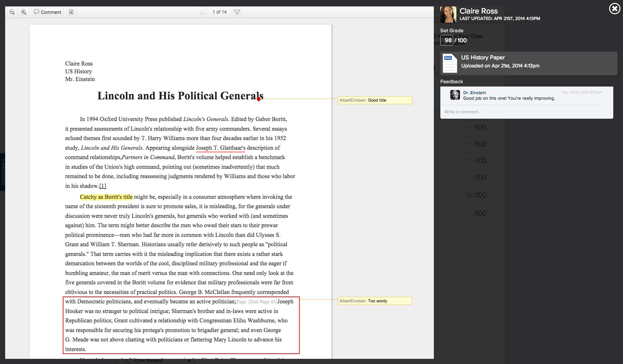623x364 pixels.
Task: Add a Comment to the document
Action: tap(47, 12)
